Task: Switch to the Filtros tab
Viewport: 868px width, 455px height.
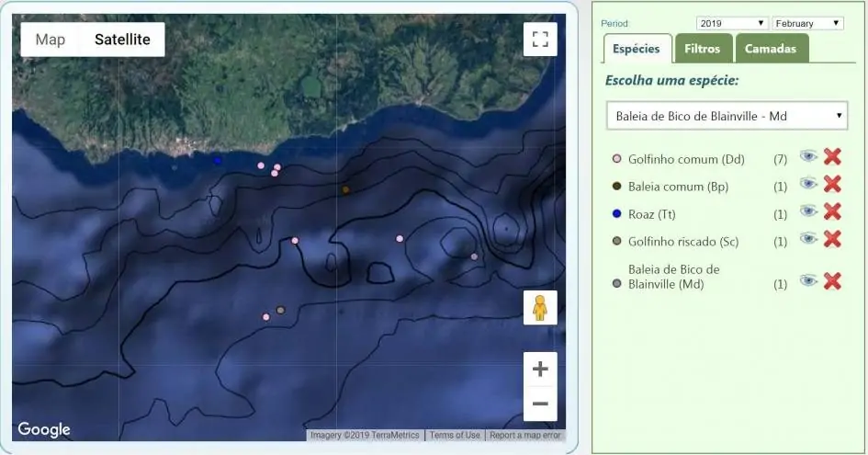Action: pyautogui.click(x=703, y=49)
